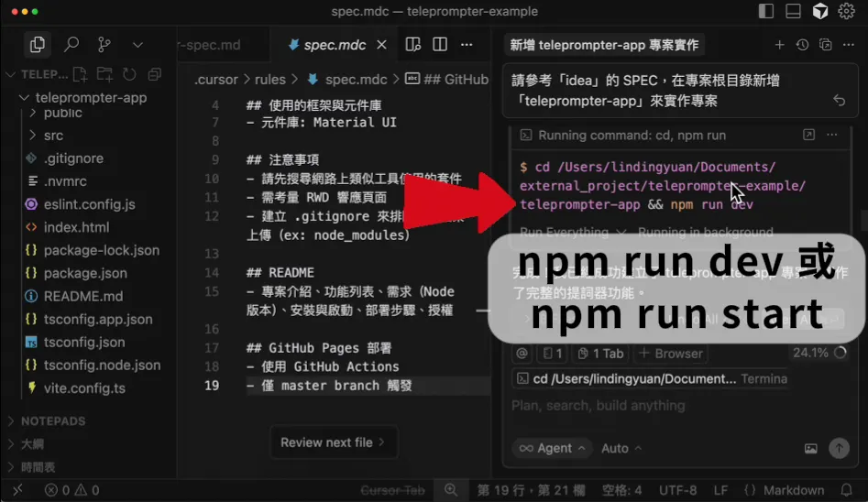This screenshot has height=502, width=868.
Task: Open eslint.config.js file
Action: pyautogui.click(x=89, y=204)
